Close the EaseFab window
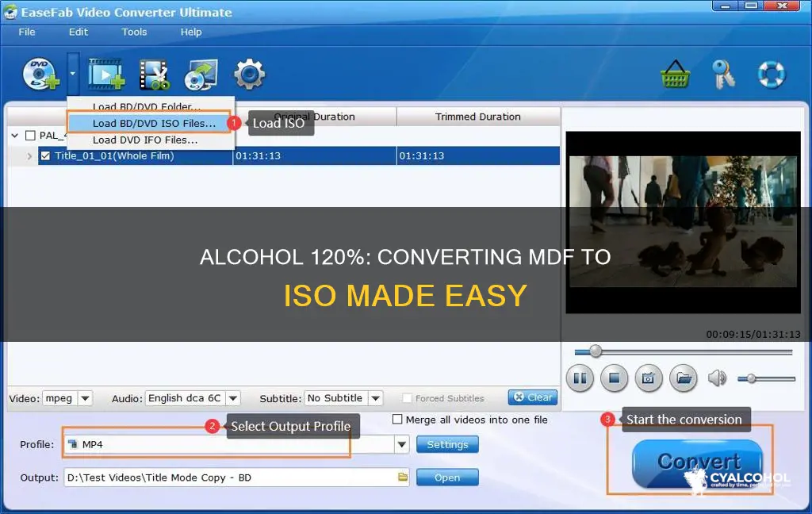The height and width of the screenshot is (514, 812). pyautogui.click(x=783, y=6)
